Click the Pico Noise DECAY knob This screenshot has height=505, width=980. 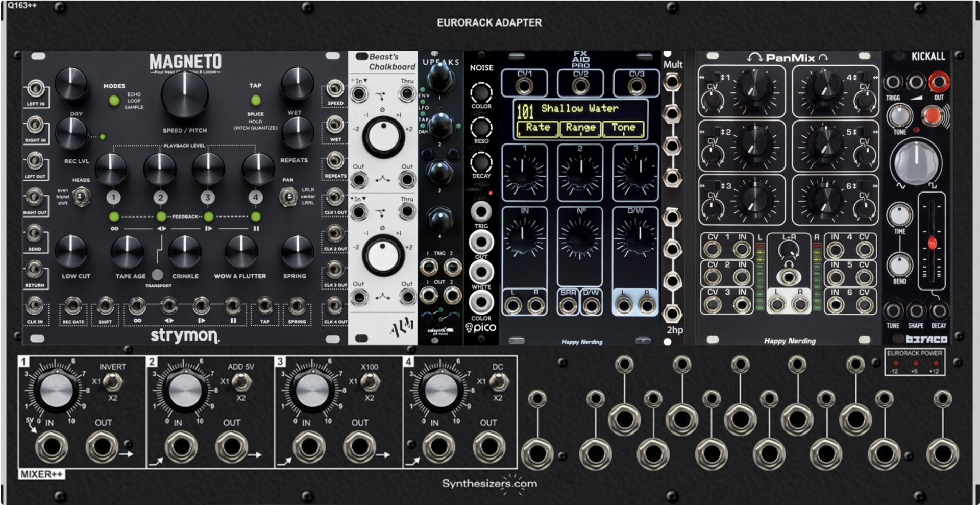(481, 162)
